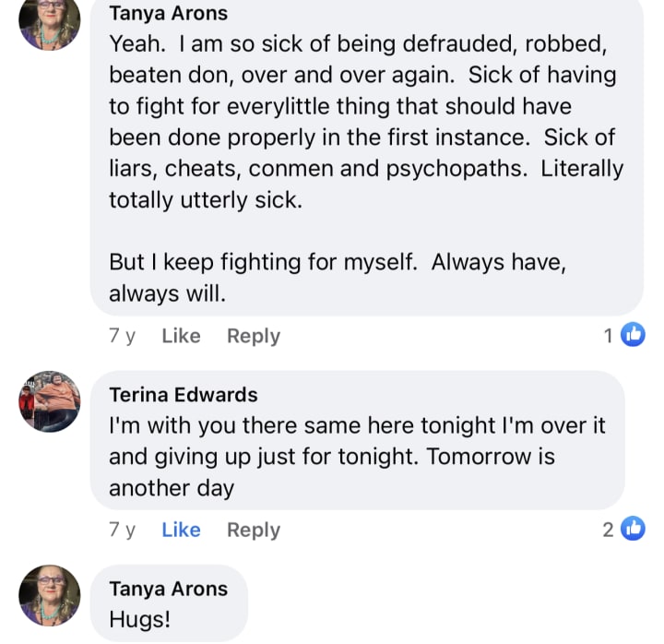This screenshot has width=664, height=644.
Task: Reply to Tanya Arons' long comment
Action: [x=254, y=336]
